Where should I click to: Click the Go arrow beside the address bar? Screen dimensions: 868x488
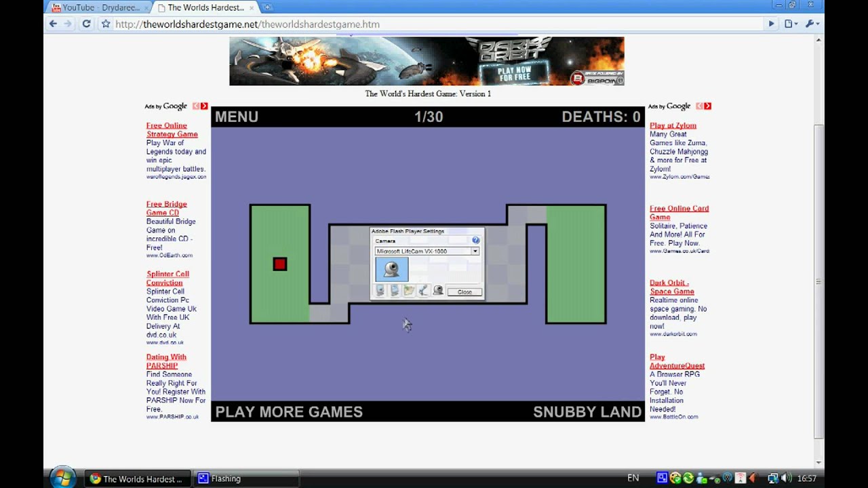tap(771, 24)
